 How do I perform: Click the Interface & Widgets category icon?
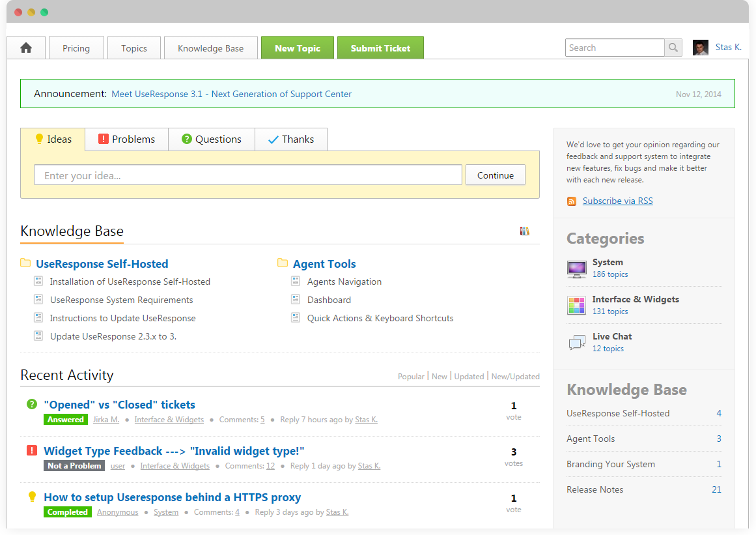(x=577, y=306)
